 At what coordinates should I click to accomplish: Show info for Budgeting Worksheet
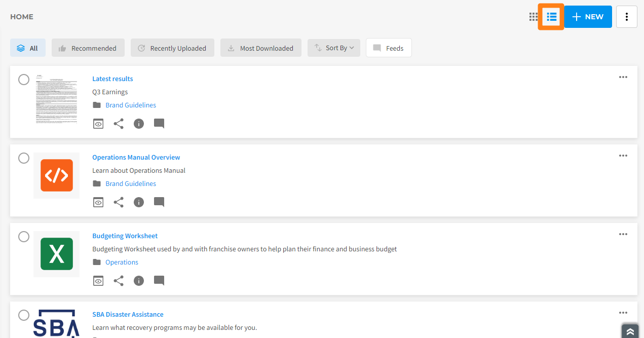click(139, 281)
